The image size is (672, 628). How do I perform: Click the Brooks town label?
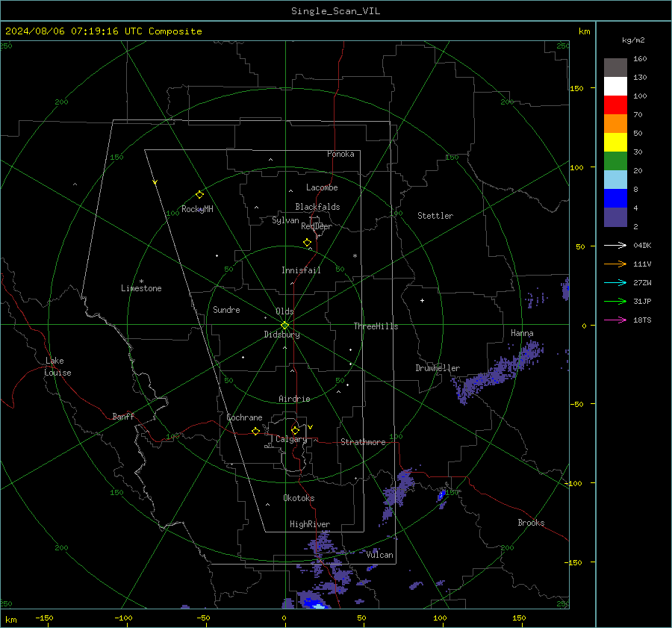(531, 523)
